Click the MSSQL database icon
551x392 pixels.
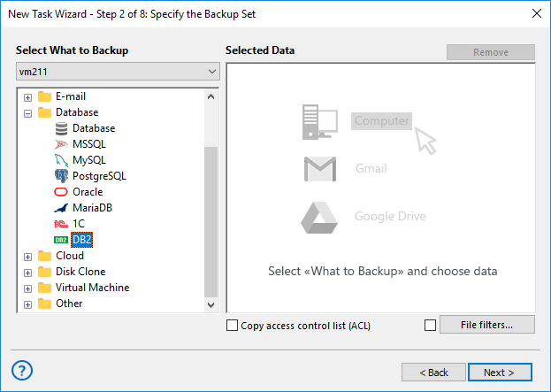tap(61, 144)
